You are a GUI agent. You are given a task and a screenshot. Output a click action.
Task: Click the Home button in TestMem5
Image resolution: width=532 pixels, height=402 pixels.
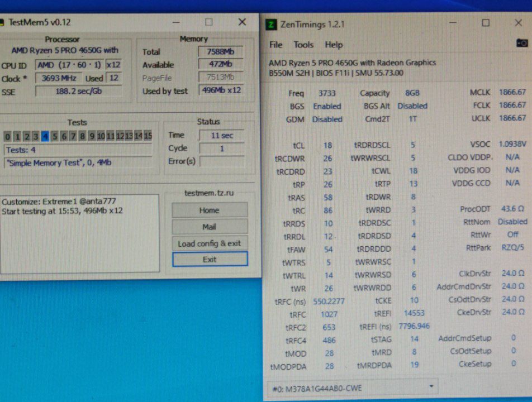tap(210, 210)
